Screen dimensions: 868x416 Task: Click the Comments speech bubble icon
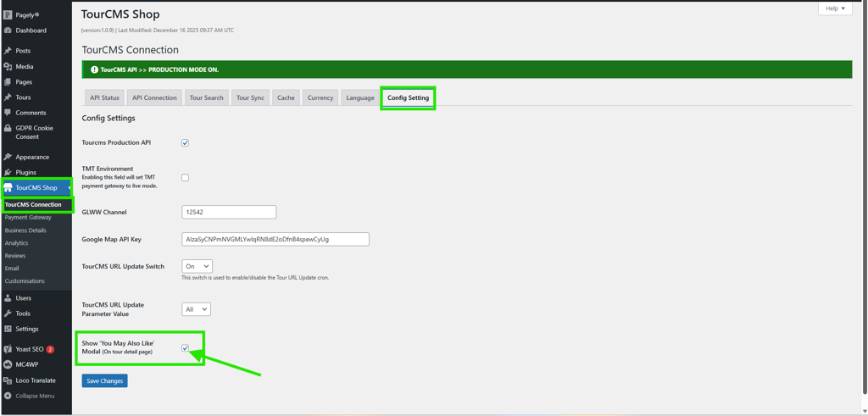(x=8, y=113)
